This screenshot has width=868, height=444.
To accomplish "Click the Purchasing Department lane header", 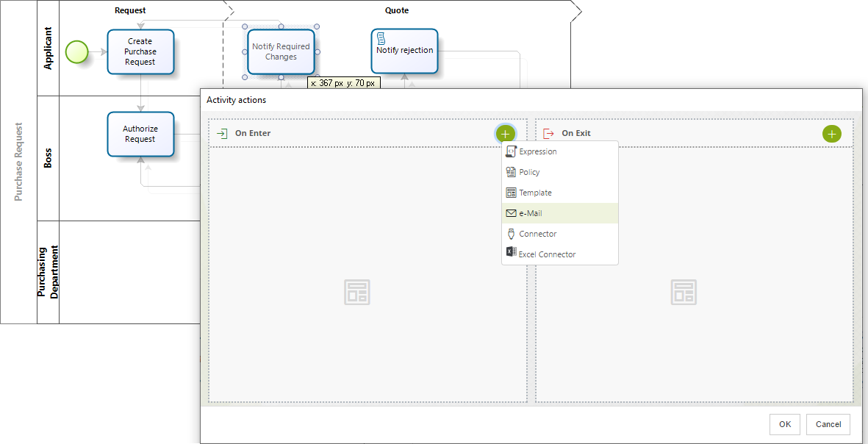I will [x=48, y=272].
